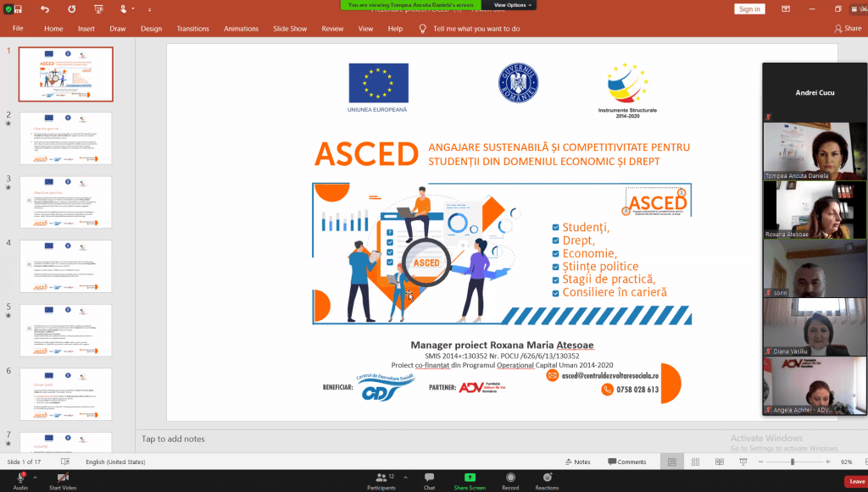Expand audio options caret
Viewport: 868px width, 492px height.
coord(35,477)
